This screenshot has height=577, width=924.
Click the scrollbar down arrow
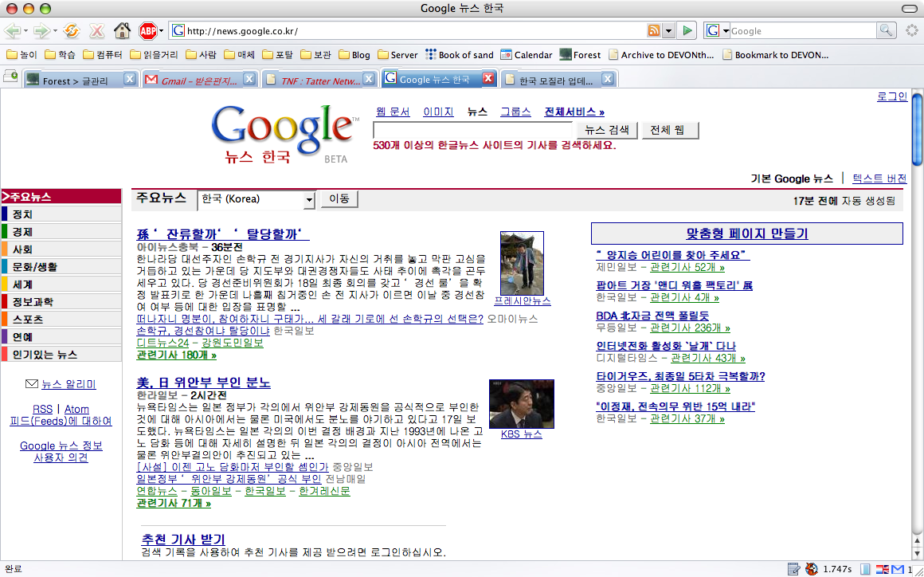click(x=918, y=554)
